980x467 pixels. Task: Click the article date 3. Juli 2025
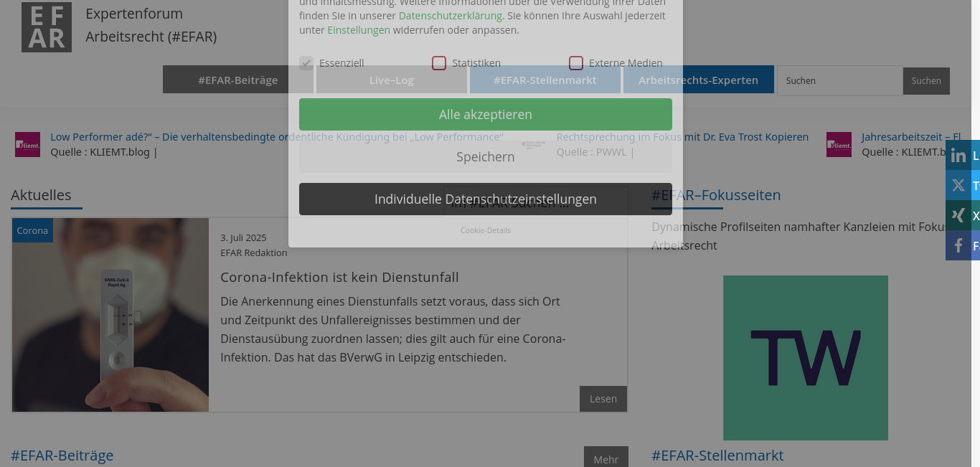pos(243,237)
